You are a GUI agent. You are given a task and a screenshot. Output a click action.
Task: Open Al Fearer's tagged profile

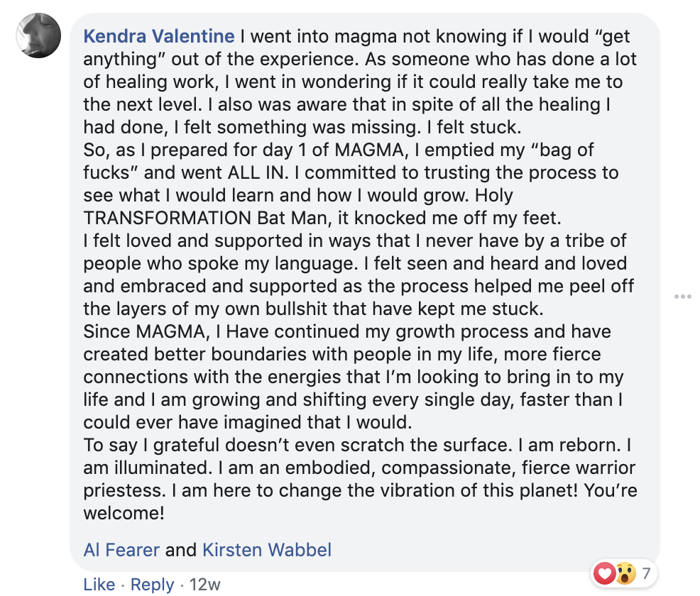pyautogui.click(x=121, y=549)
